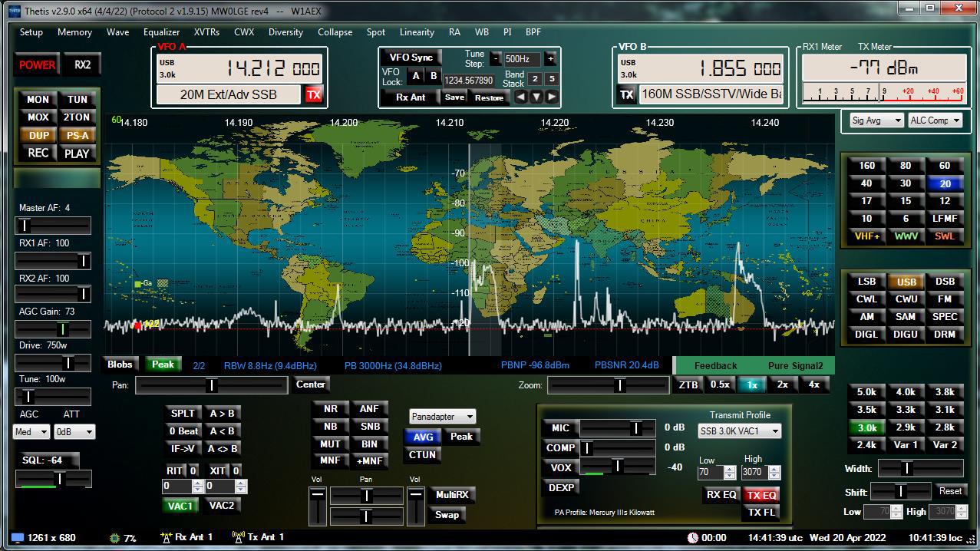
Task: Open the AGC Med dropdown
Action: pos(31,432)
